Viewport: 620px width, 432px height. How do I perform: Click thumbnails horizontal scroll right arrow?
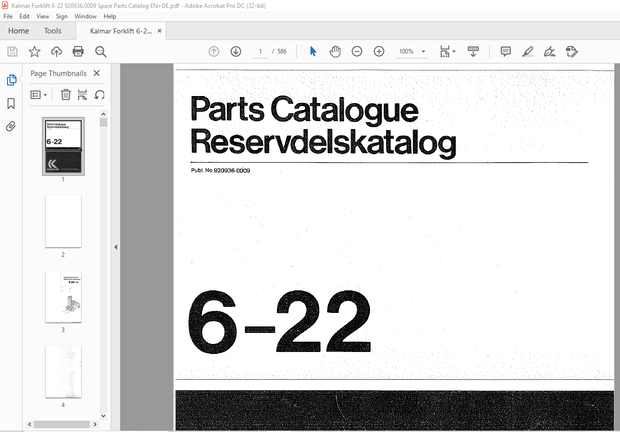(x=95, y=424)
